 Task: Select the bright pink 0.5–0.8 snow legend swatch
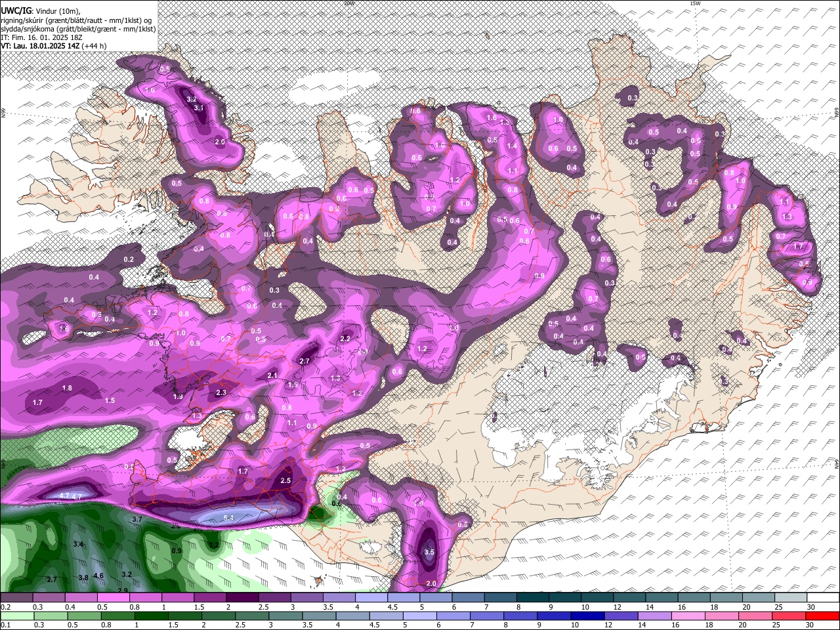(113, 597)
